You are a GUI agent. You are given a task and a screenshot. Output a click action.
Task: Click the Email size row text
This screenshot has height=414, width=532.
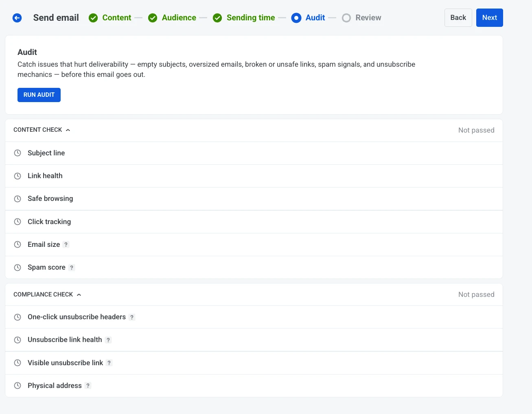click(44, 244)
